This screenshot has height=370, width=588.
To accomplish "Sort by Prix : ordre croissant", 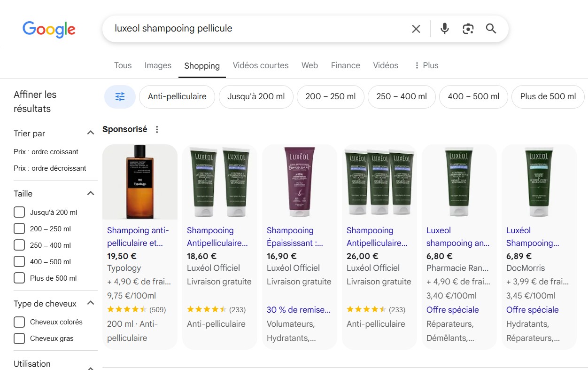I will (x=46, y=152).
